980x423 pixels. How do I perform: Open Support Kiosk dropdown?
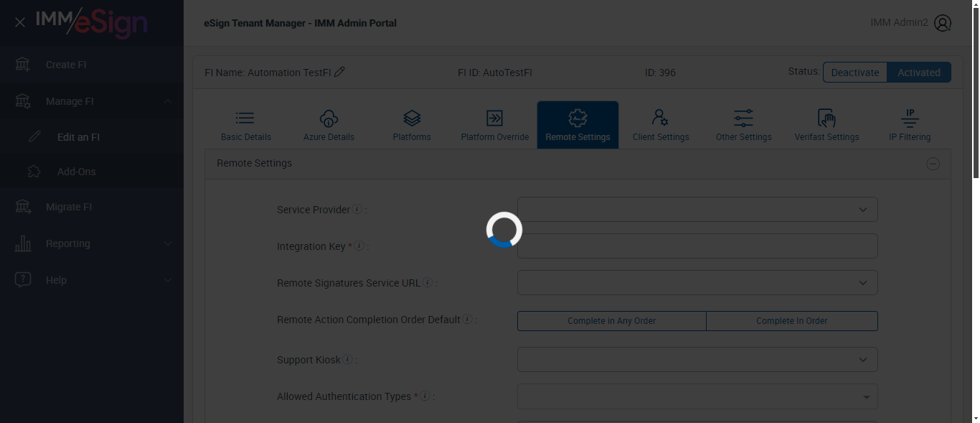(x=697, y=360)
